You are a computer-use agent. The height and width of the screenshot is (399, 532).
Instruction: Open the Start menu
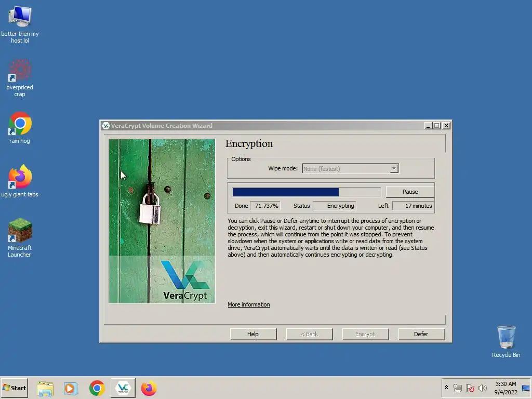click(14, 388)
